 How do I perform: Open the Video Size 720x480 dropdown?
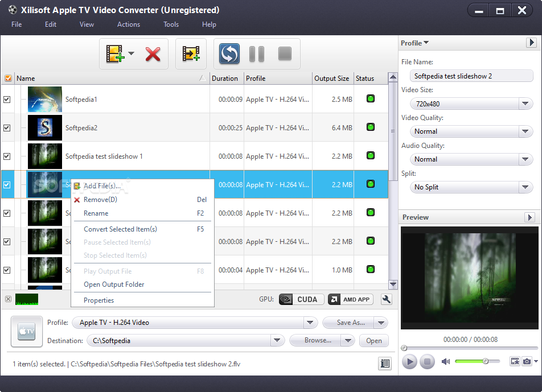525,104
